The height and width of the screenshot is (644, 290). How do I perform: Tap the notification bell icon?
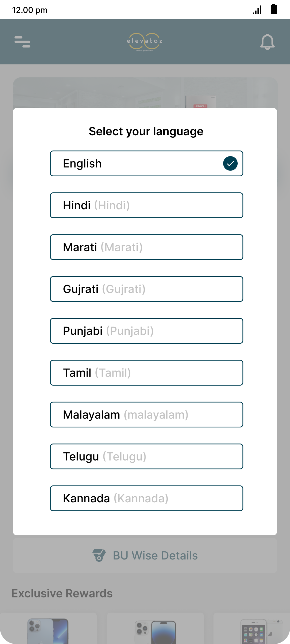[267, 42]
